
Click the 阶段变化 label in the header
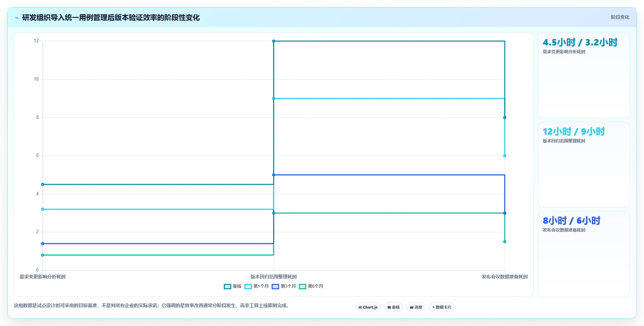point(620,17)
